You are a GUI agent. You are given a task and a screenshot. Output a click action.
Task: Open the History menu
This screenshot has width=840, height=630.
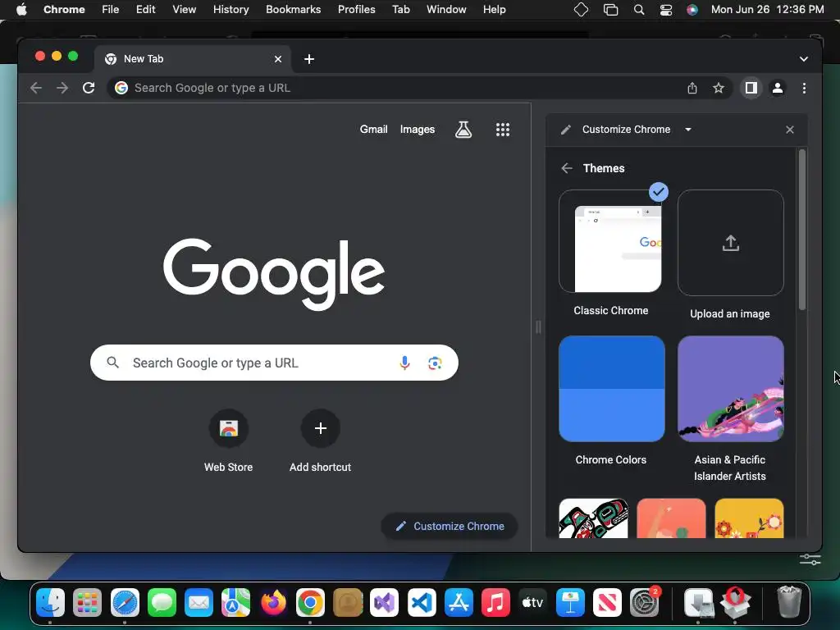231,10
